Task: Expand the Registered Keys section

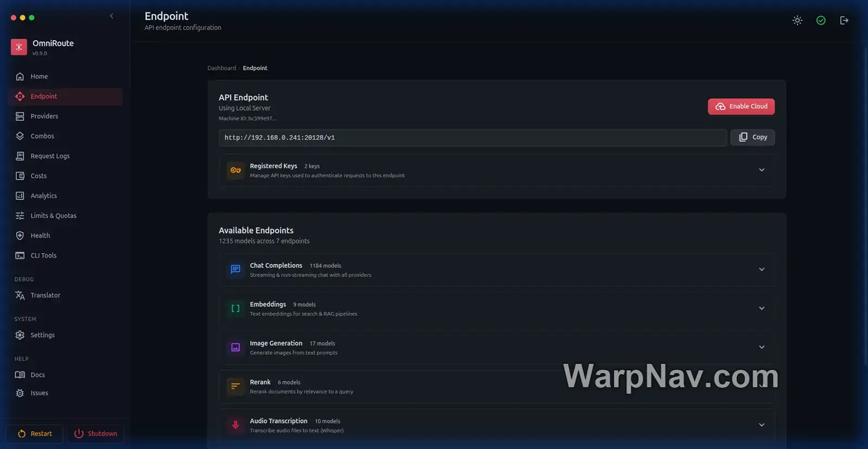Action: tap(762, 170)
